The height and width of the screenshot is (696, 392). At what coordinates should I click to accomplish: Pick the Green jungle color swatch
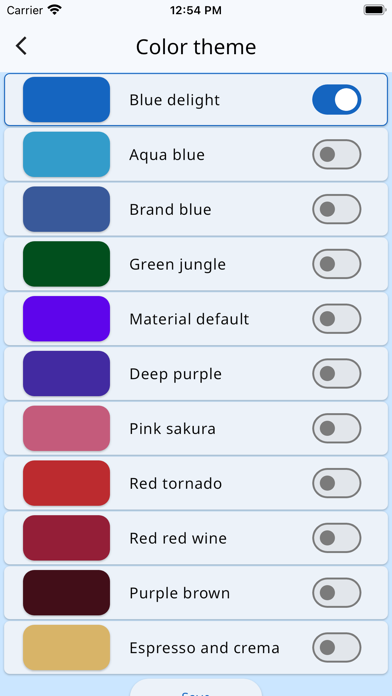coord(67,264)
